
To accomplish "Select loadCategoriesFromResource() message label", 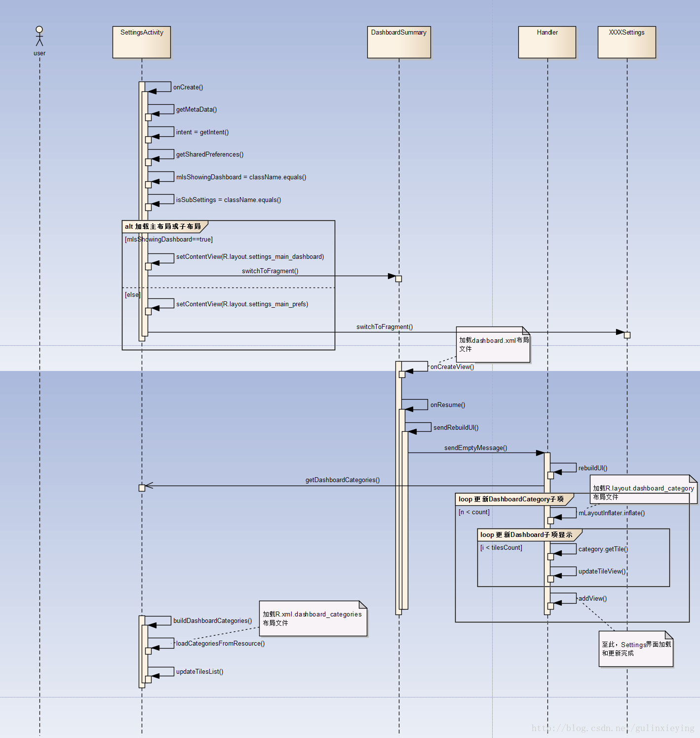I will tap(220, 644).
